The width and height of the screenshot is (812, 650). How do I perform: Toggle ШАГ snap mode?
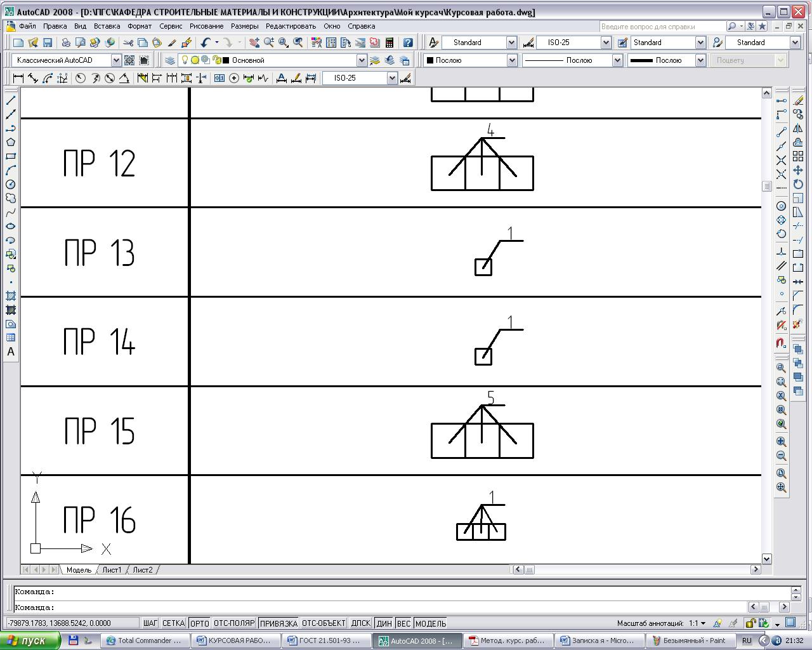pos(150,623)
